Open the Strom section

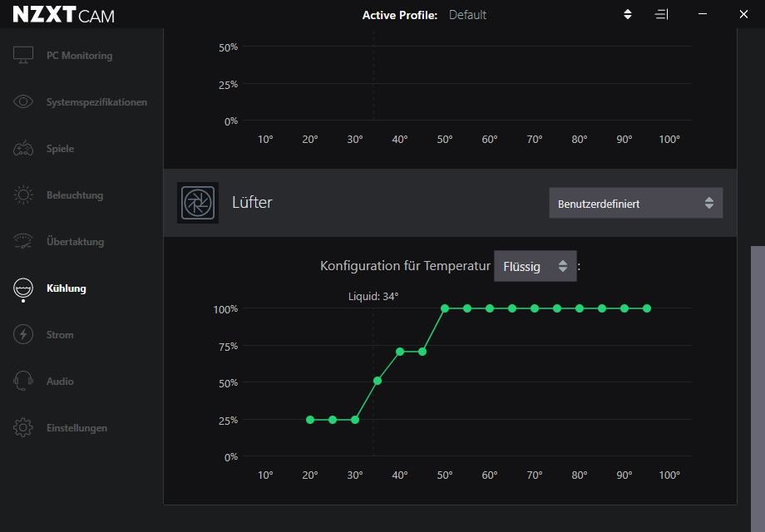[60, 334]
